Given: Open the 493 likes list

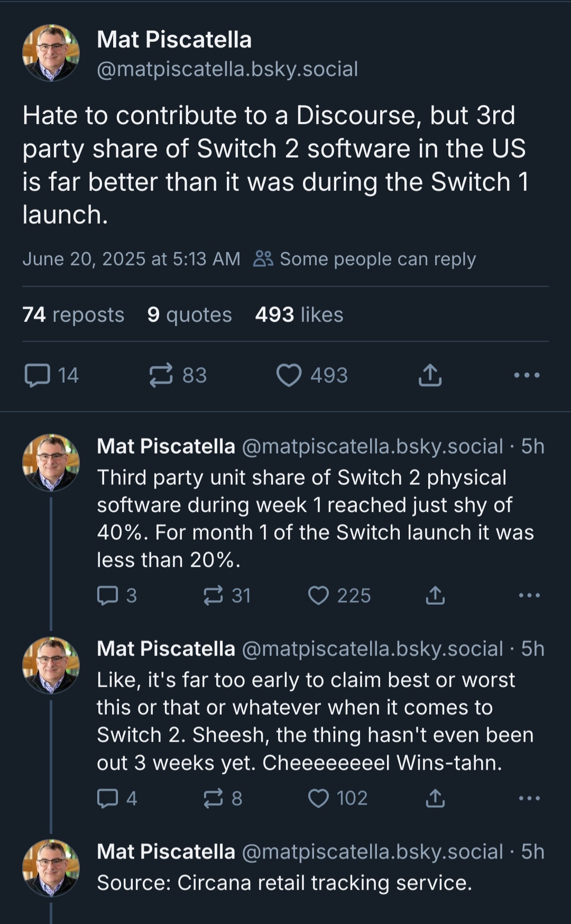Looking at the screenshot, I should 299,315.
